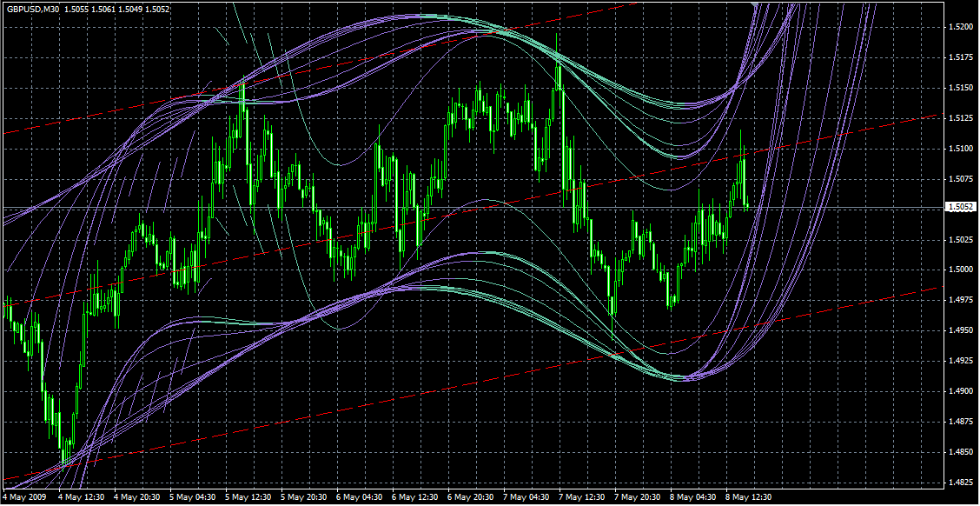This screenshot has height=506, width=980.
Task: Select the 6 May 04:30 time label
Action: (360, 497)
